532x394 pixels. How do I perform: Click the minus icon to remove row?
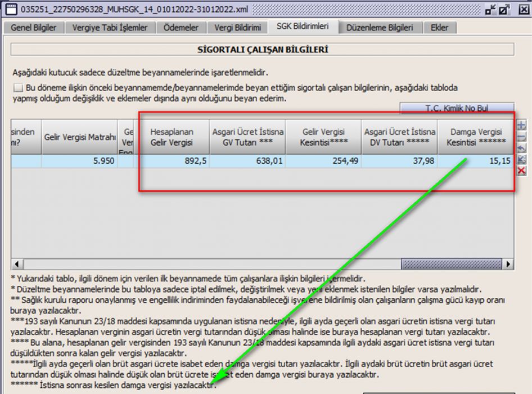[x=521, y=137]
